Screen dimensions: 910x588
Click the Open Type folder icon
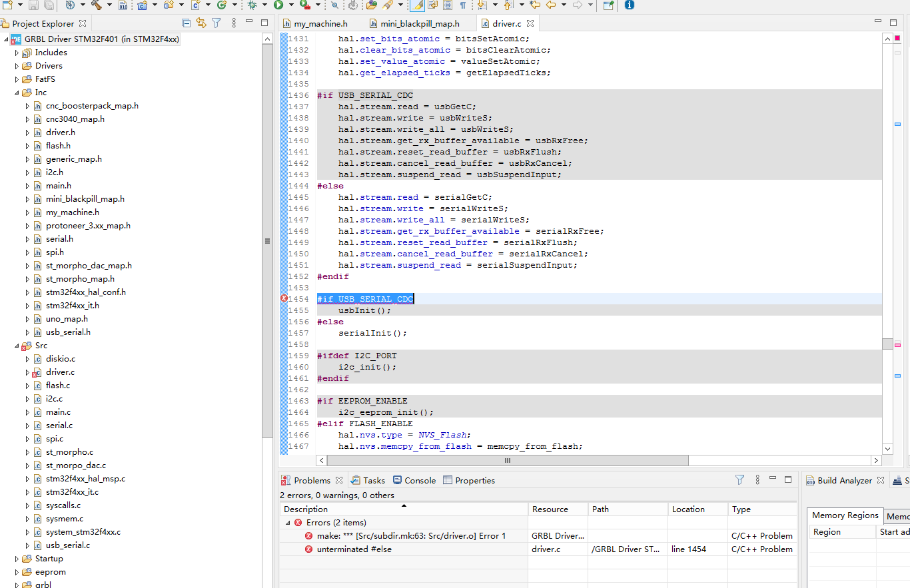[x=371, y=5]
